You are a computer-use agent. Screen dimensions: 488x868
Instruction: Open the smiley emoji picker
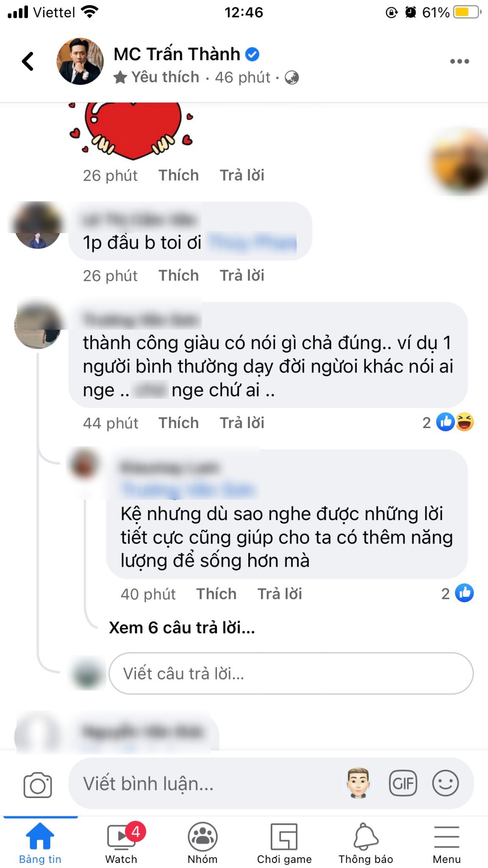click(x=445, y=784)
